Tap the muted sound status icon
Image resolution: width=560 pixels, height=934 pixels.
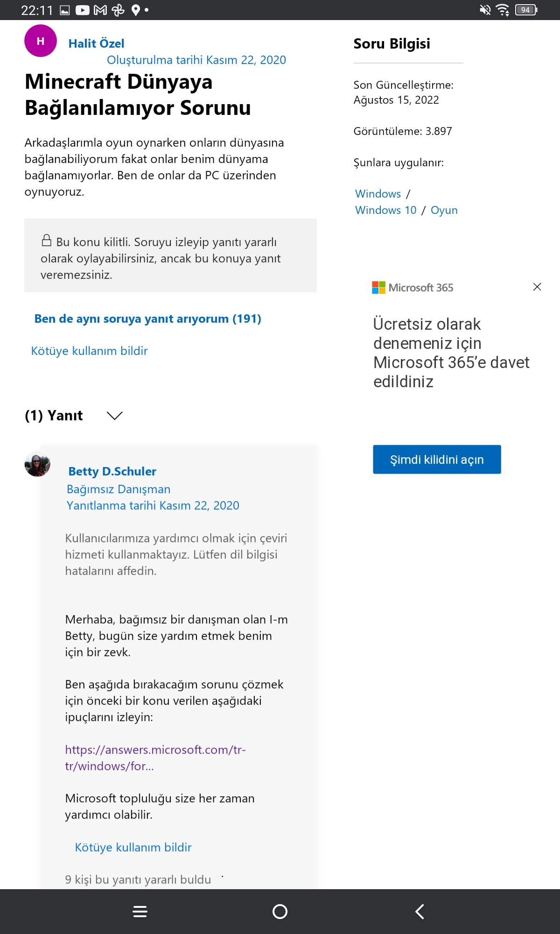[x=485, y=10]
